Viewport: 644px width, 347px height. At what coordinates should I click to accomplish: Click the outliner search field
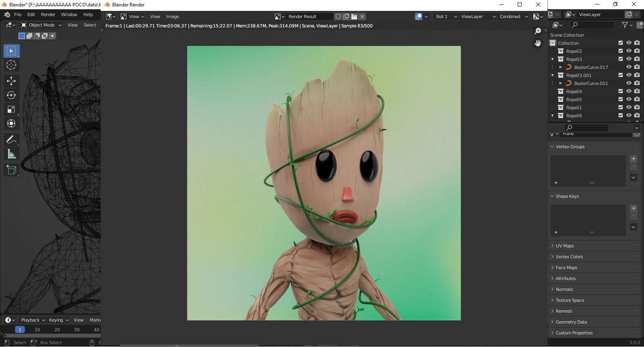pos(592,25)
